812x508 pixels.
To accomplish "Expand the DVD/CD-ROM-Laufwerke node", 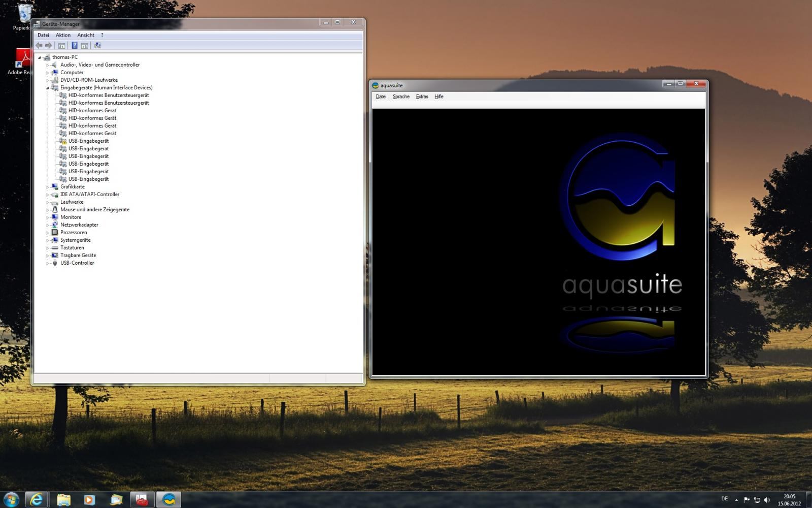I will click(x=48, y=80).
